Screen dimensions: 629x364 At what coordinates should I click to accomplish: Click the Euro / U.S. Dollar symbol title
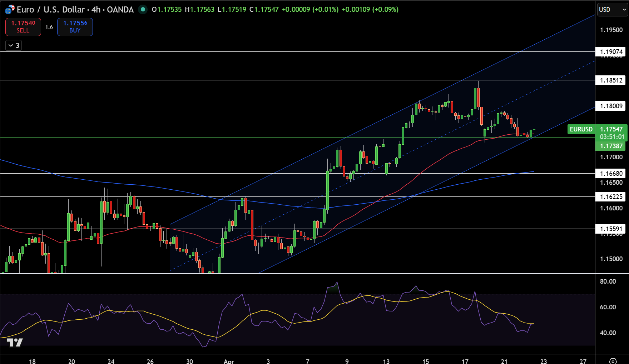tap(51, 10)
